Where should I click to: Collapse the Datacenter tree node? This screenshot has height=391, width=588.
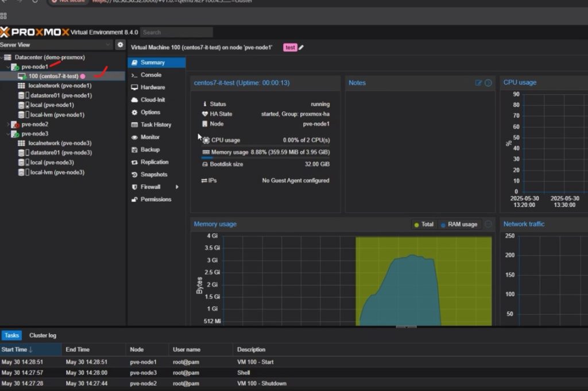[2, 57]
